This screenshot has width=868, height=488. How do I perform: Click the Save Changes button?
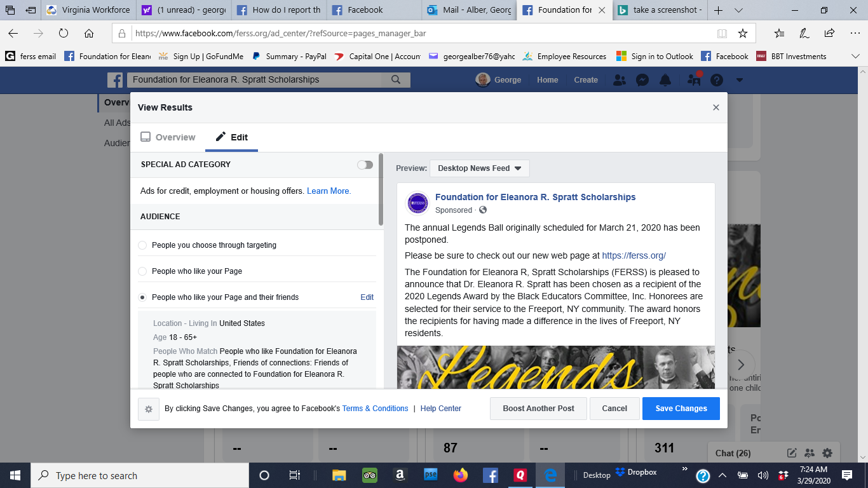[681, 409]
